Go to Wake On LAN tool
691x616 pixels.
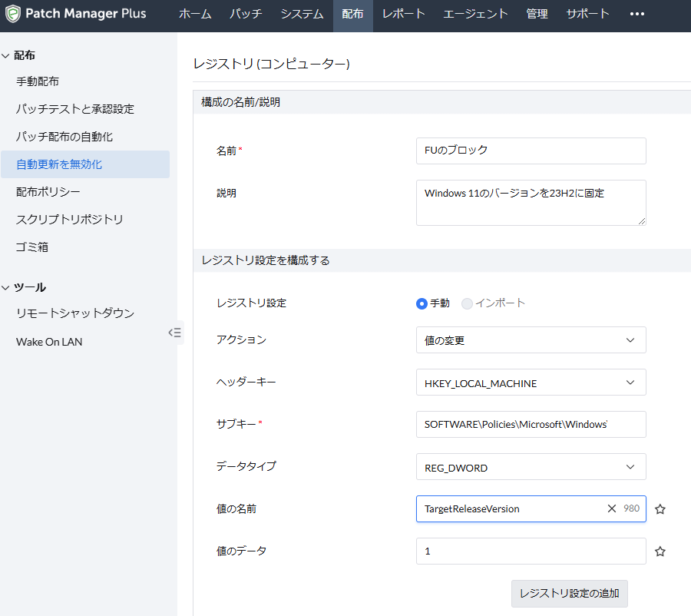point(49,342)
